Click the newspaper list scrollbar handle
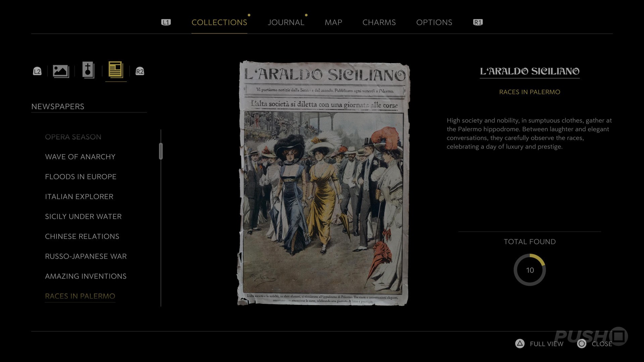The image size is (644, 362). point(161,151)
